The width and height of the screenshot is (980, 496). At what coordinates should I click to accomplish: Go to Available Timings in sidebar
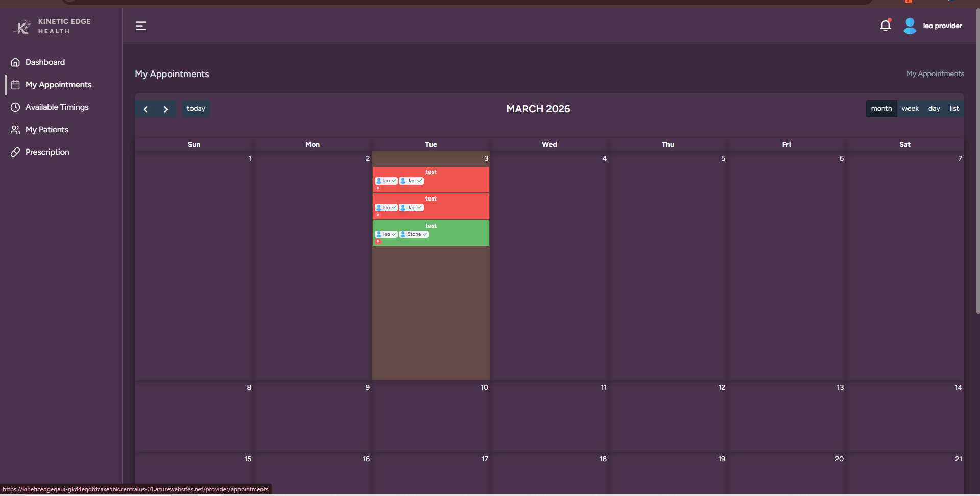pyautogui.click(x=57, y=107)
